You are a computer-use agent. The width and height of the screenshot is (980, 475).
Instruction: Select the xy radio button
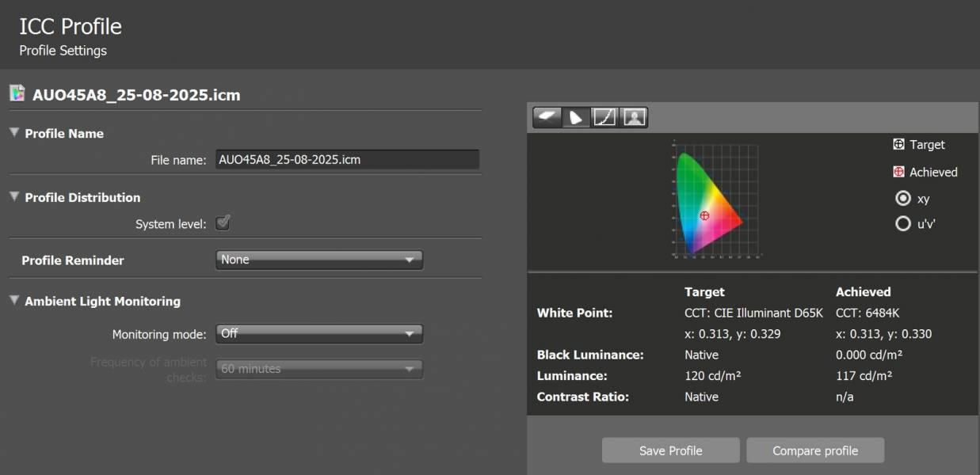pyautogui.click(x=902, y=199)
